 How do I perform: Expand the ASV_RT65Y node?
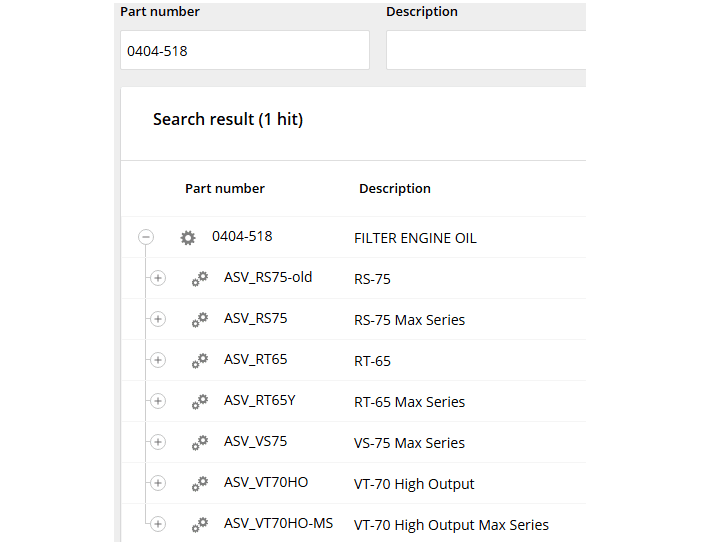click(158, 401)
